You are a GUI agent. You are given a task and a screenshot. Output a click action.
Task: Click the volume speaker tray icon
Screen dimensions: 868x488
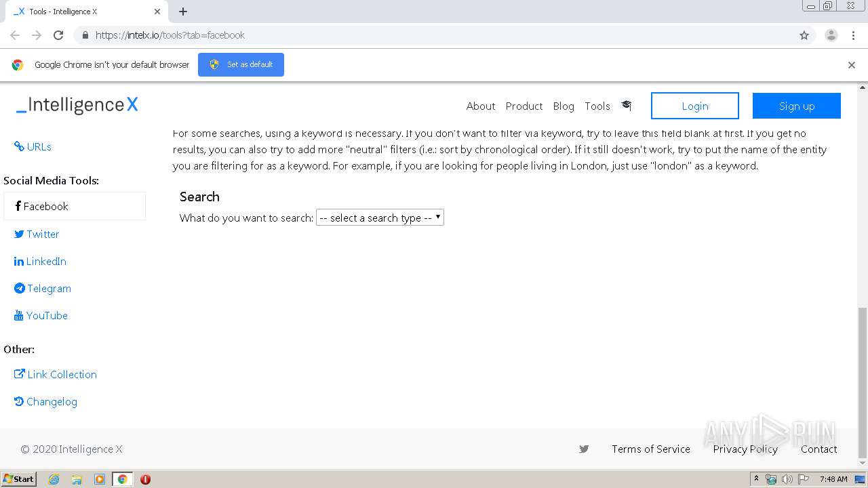[787, 479]
